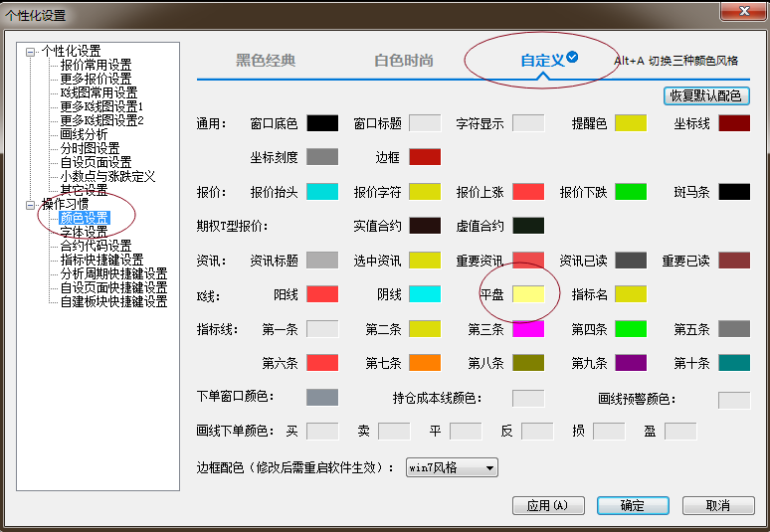Collapse the 个性化设置 tree node
Viewport: 770px width, 532px height.
(x=31, y=52)
